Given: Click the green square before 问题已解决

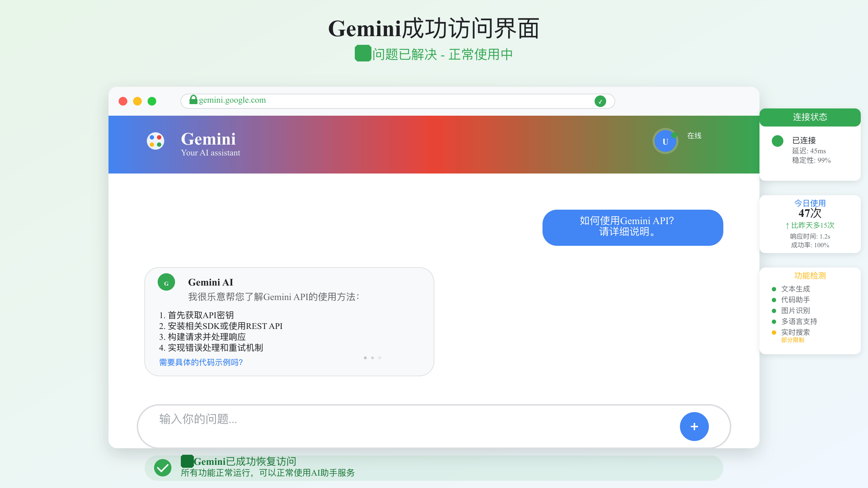Looking at the screenshot, I should tap(363, 53).
